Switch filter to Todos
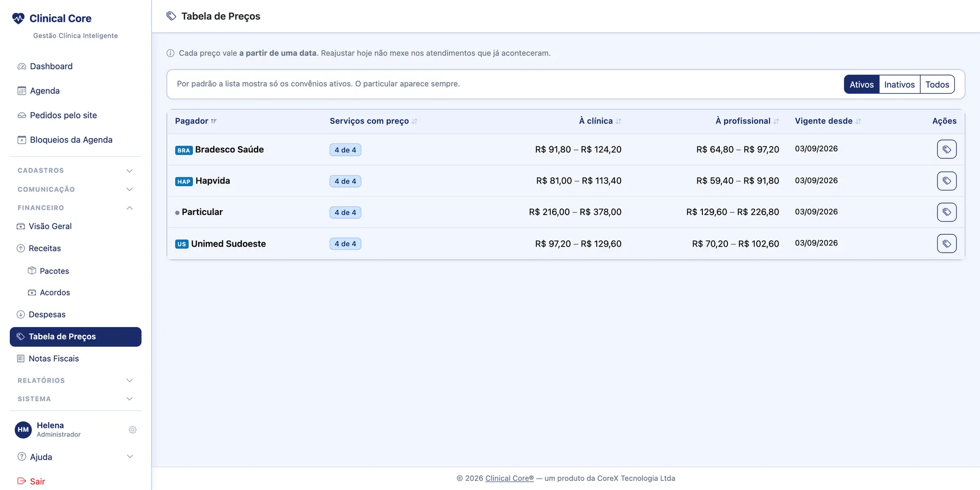 point(937,84)
